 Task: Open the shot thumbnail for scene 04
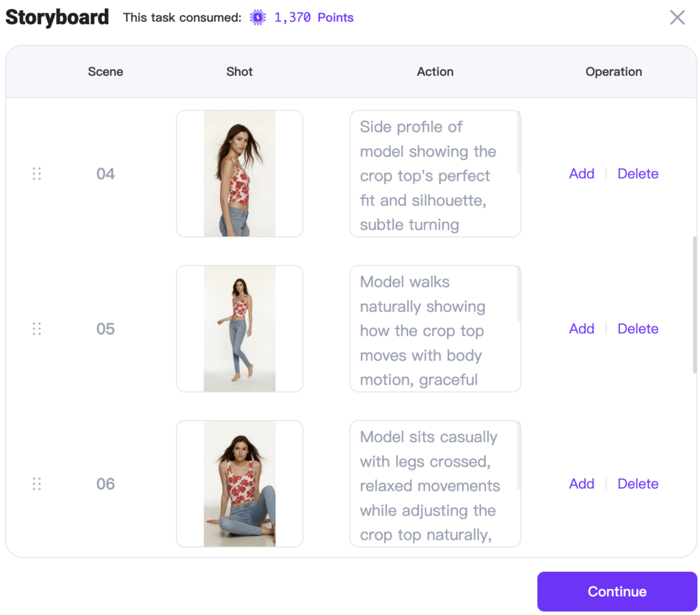[239, 173]
